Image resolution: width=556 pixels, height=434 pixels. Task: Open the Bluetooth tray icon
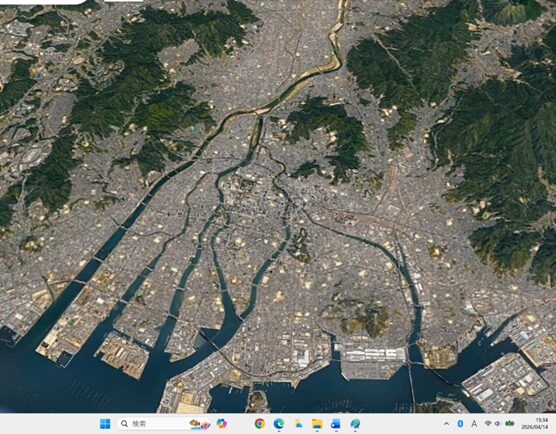460,423
